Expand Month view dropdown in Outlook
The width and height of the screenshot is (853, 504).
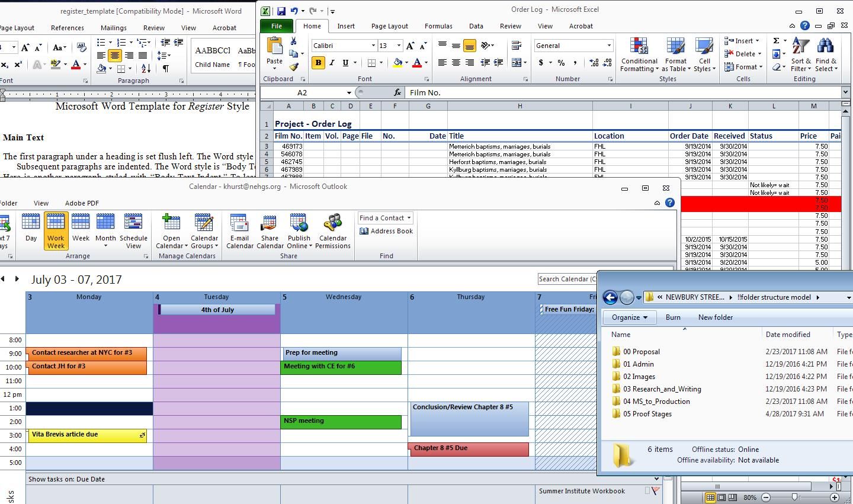tap(105, 245)
